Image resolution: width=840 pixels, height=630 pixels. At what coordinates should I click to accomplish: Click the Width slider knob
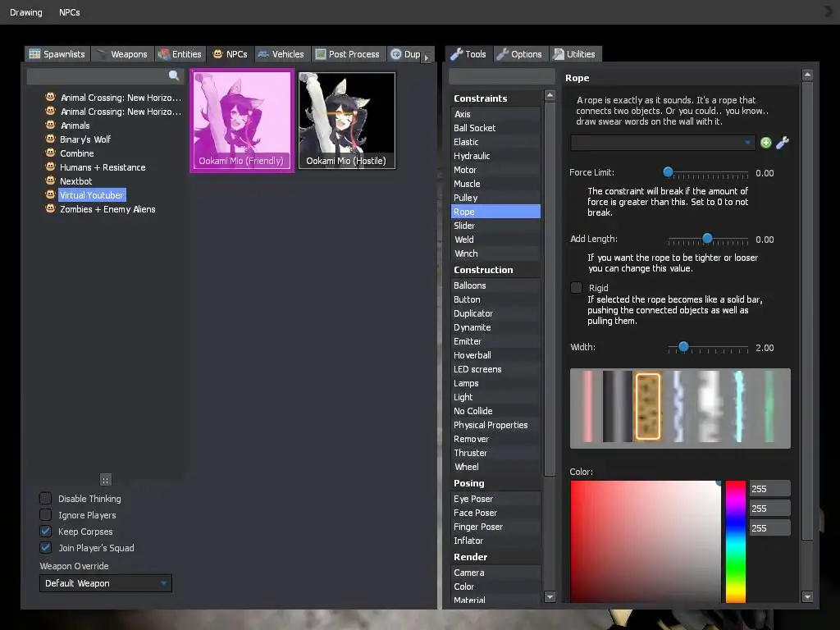tap(683, 347)
